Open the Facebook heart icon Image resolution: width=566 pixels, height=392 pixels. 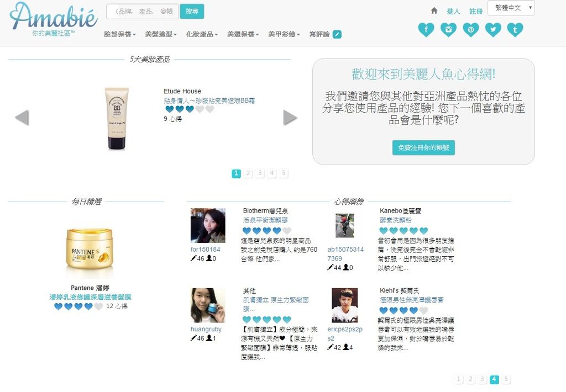tap(426, 30)
